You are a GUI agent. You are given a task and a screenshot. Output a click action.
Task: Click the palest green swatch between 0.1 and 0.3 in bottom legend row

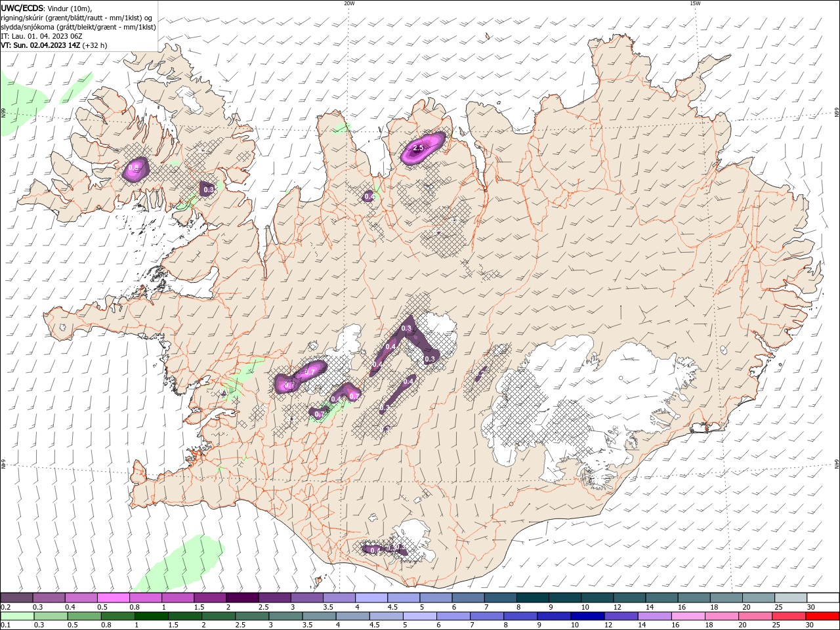tap(17, 616)
